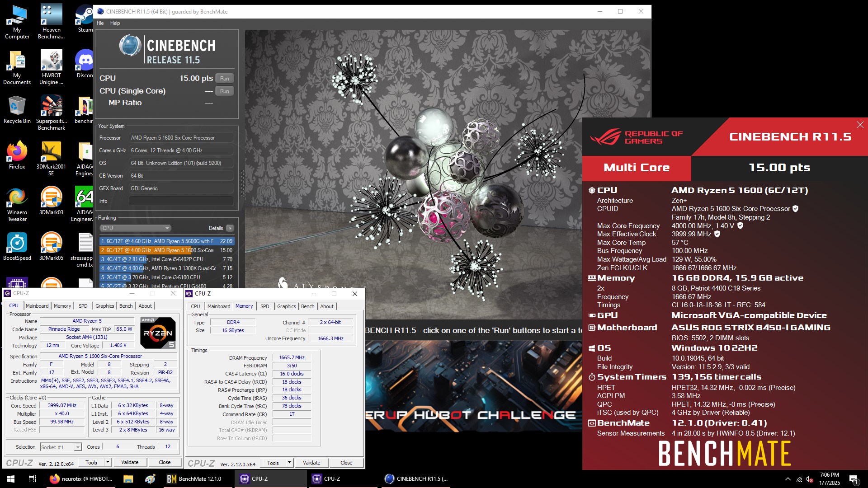This screenshot has height=488, width=868.
Task: Switch to CPU tab in right CPU-Z
Action: click(x=195, y=306)
